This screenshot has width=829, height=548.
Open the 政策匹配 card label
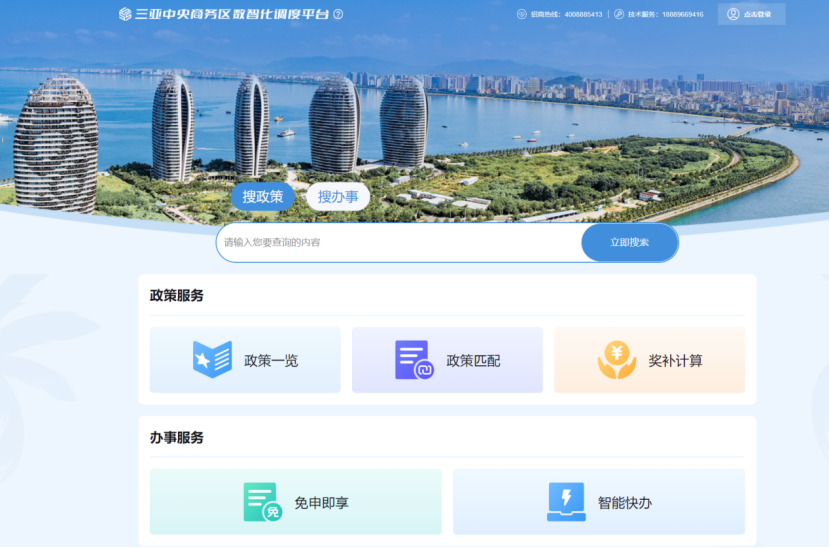[x=473, y=361]
